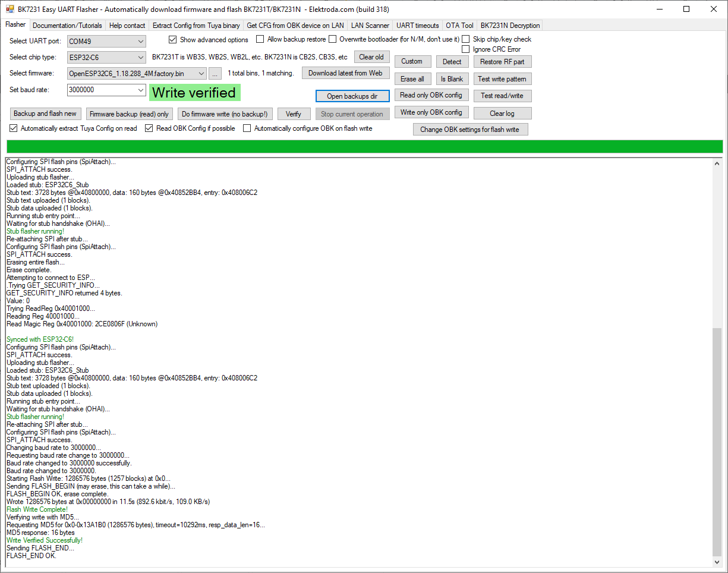Click Read only OBK config
The width and height of the screenshot is (728, 573).
[x=431, y=95]
